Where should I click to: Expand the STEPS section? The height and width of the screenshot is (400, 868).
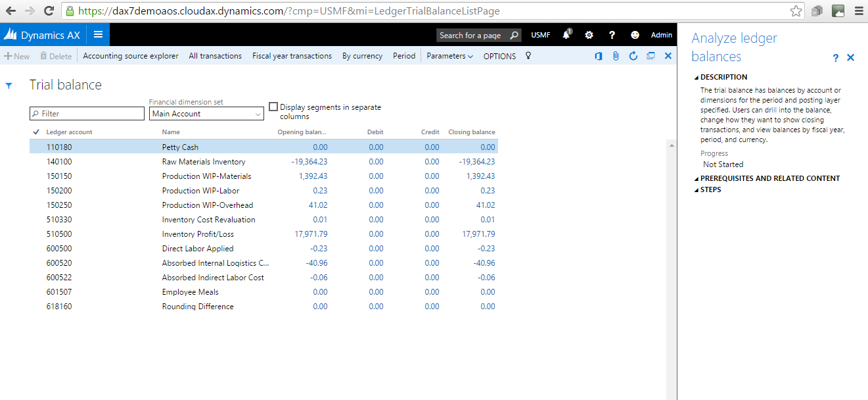(710, 189)
